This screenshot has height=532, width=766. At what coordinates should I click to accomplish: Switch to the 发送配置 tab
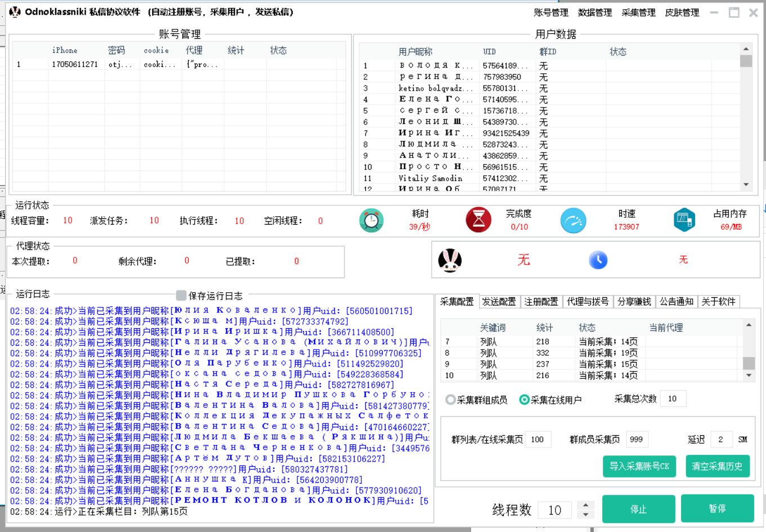tap(499, 302)
